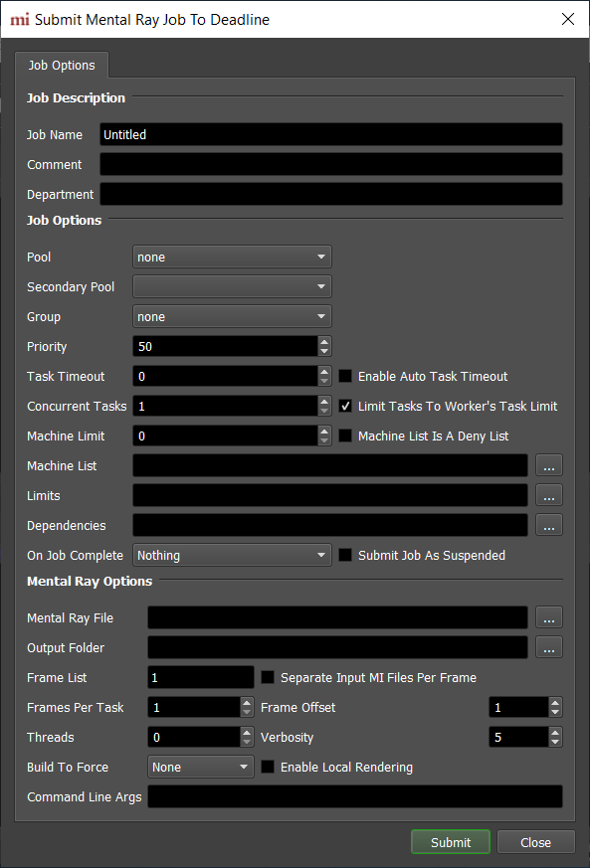Decrease Frame Offset with the down arrow
The width and height of the screenshot is (590, 868).
click(555, 713)
